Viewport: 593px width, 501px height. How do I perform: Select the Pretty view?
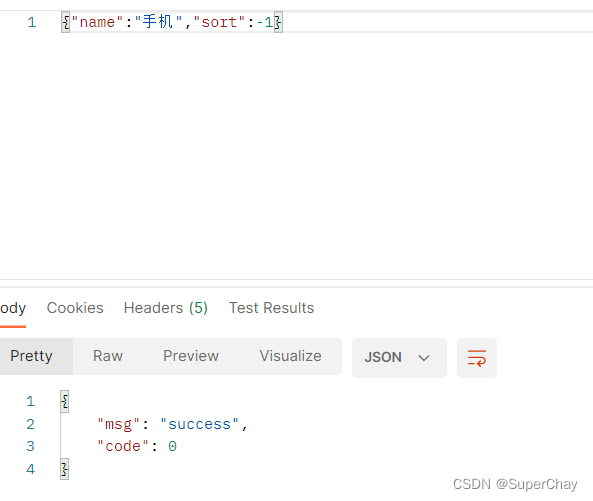coord(32,356)
